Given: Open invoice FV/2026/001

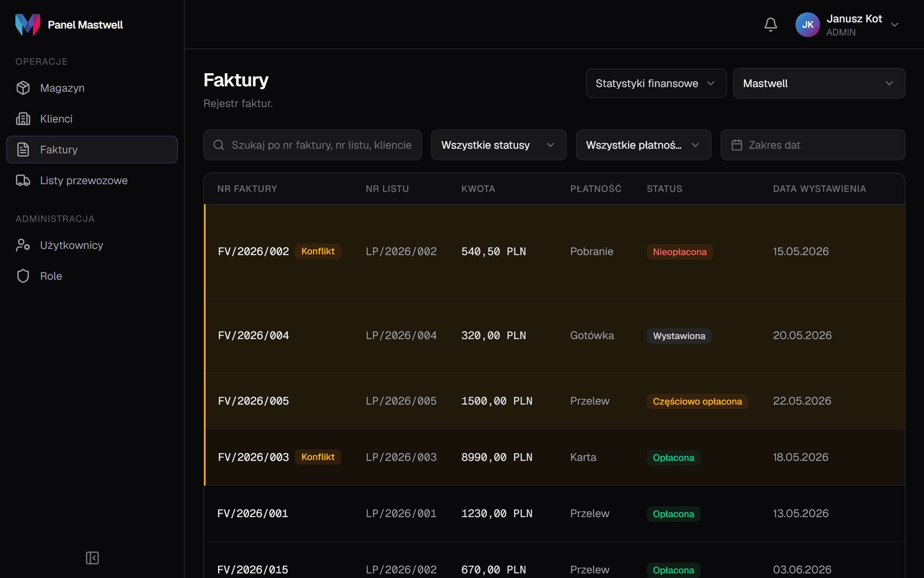Looking at the screenshot, I should click(253, 513).
